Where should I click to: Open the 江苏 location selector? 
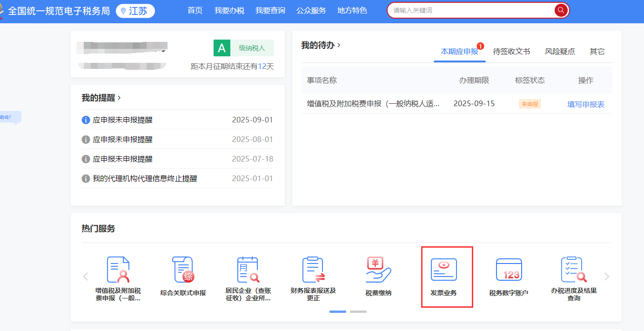tap(135, 10)
